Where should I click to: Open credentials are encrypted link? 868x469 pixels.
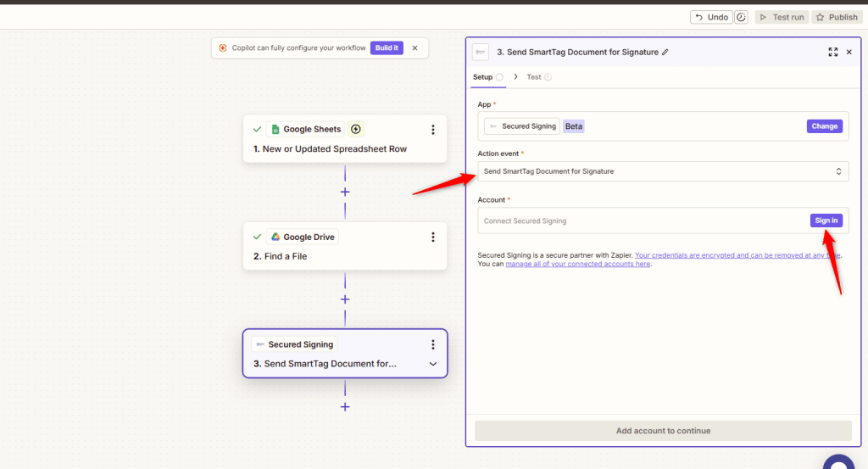coord(737,255)
